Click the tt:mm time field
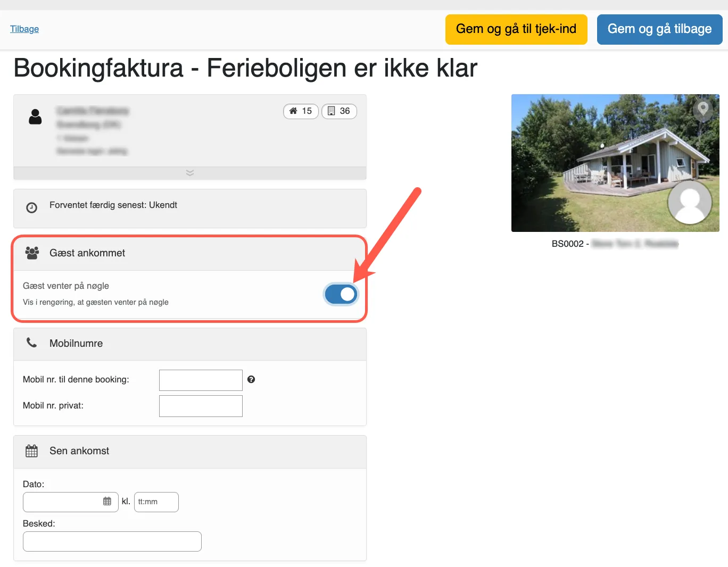728x567 pixels. point(156,502)
